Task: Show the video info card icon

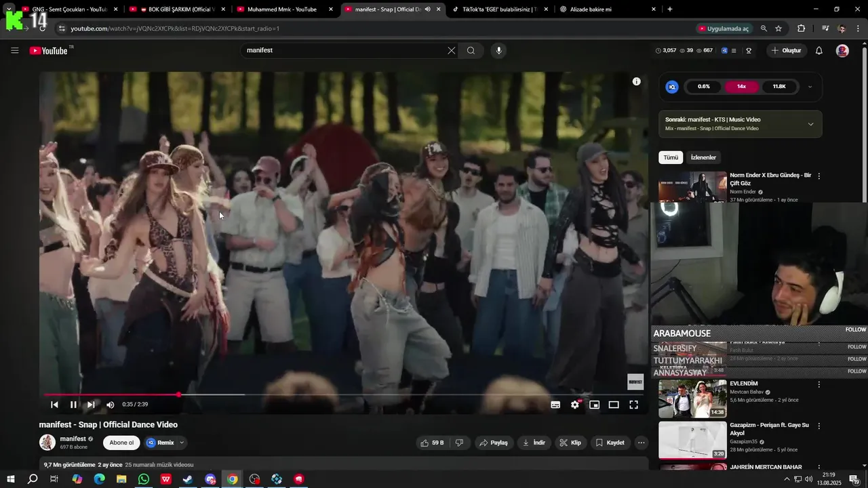Action: click(x=636, y=81)
